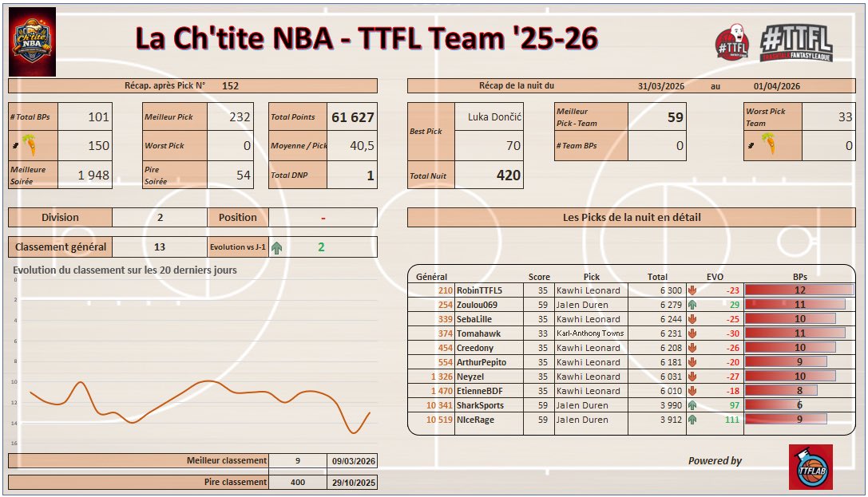
Task: Click the orange ranking evolution line chart
Action: point(200,407)
